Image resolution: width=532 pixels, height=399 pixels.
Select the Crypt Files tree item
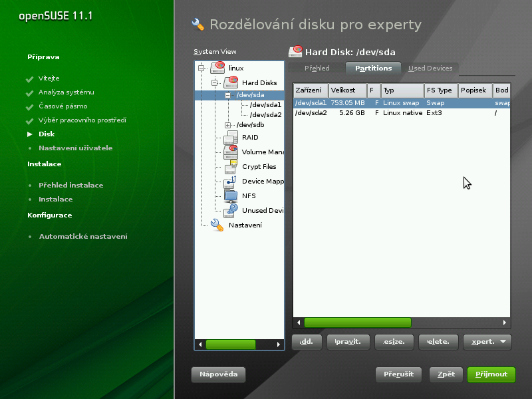[259, 167]
